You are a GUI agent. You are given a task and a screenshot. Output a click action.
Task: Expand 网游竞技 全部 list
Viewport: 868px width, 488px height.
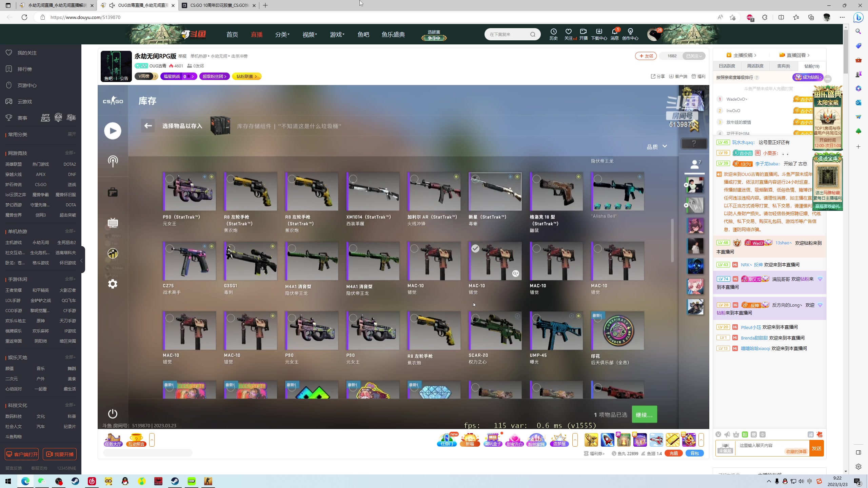pyautogui.click(x=70, y=153)
